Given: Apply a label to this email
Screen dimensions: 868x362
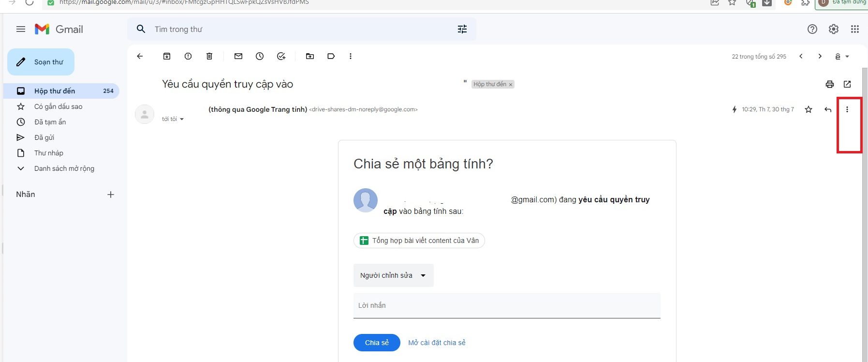Looking at the screenshot, I should coord(331,56).
